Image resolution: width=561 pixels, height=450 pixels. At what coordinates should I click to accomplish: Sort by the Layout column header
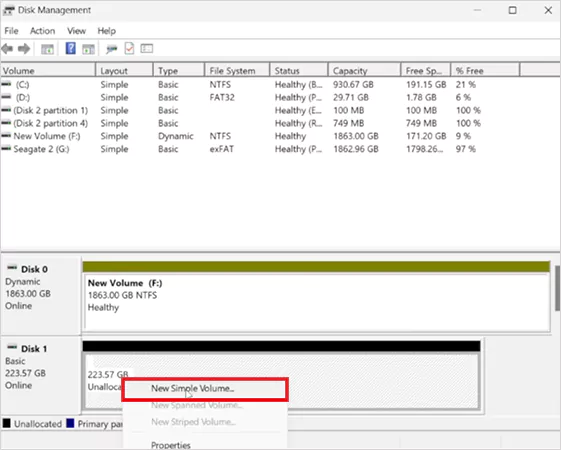click(x=125, y=71)
